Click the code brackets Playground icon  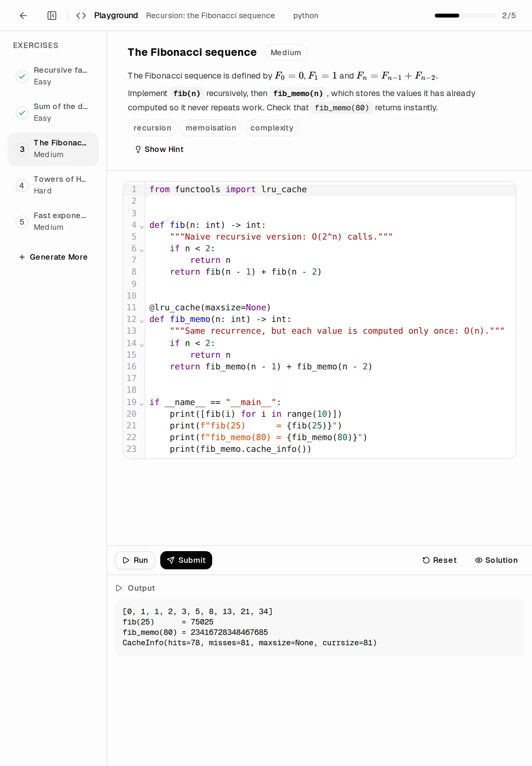point(81,15)
